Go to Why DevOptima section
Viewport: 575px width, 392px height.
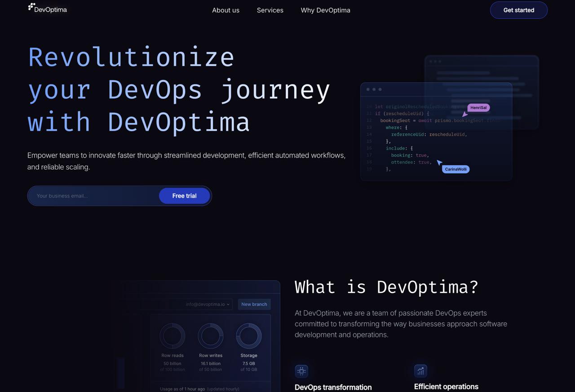pyautogui.click(x=325, y=10)
